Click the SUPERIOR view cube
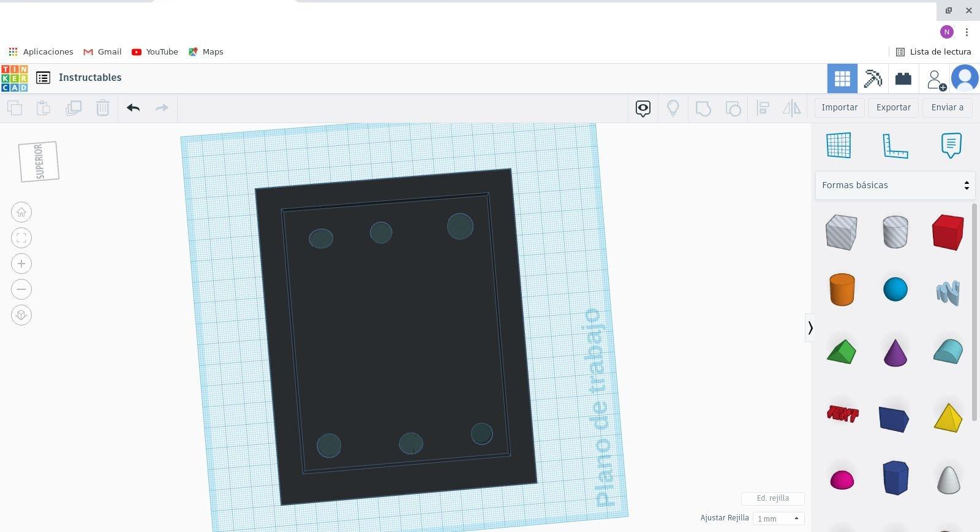The width and height of the screenshot is (980, 532). coord(39,162)
